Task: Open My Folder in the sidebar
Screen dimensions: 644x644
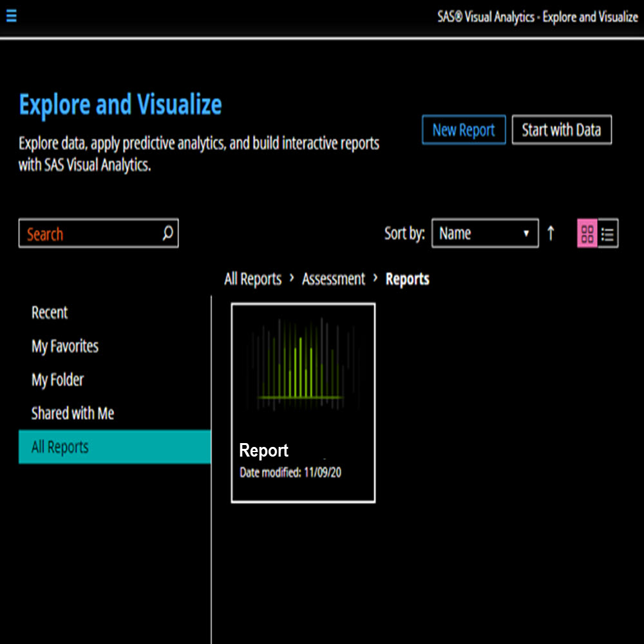Action: click(57, 380)
